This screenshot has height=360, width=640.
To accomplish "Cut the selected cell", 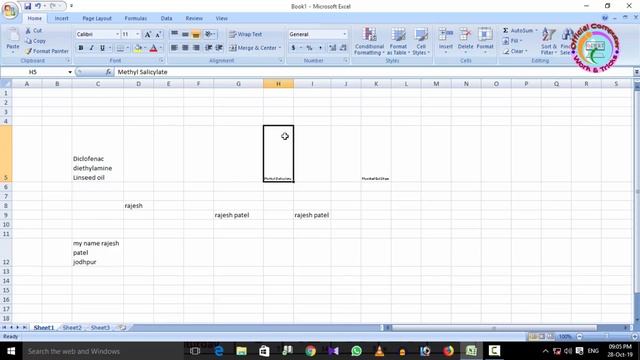I will 33,31.
